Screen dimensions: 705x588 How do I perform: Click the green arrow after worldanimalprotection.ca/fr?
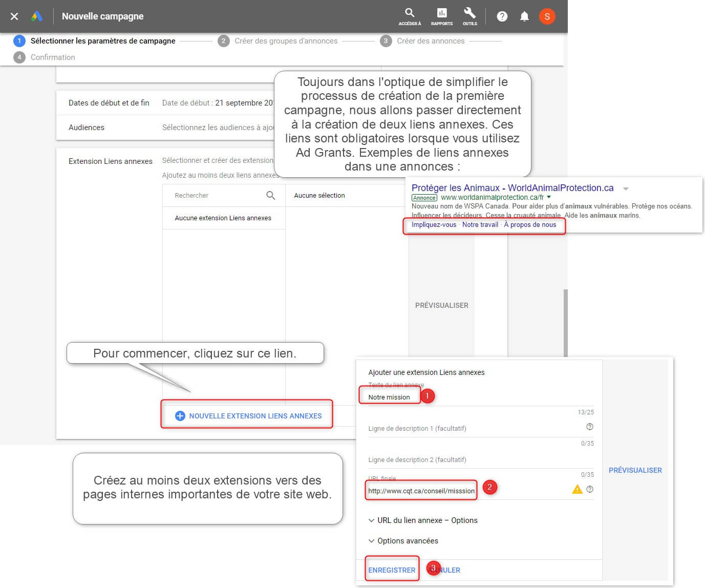click(x=549, y=197)
